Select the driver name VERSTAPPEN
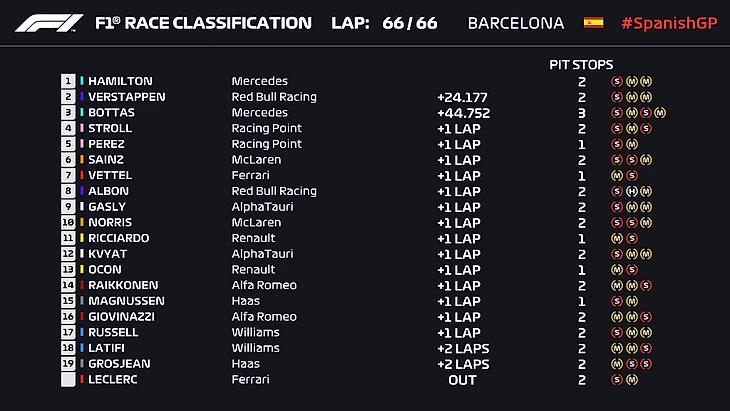The height and width of the screenshot is (411, 730). (x=126, y=97)
